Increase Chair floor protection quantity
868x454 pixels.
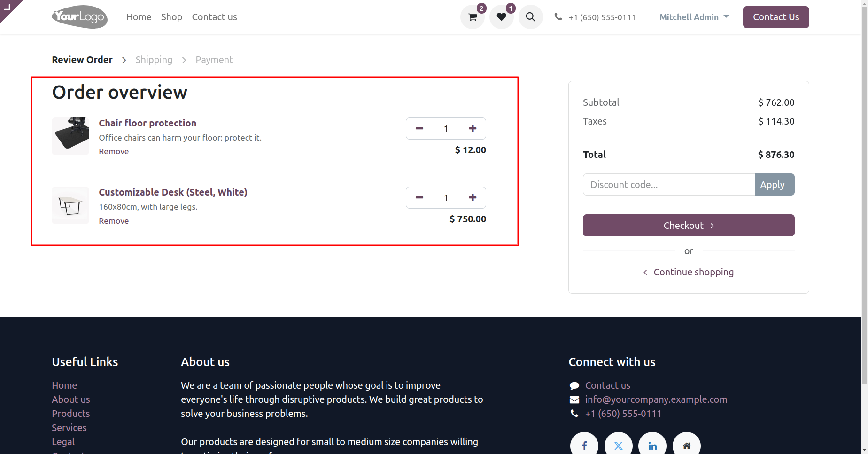tap(473, 128)
